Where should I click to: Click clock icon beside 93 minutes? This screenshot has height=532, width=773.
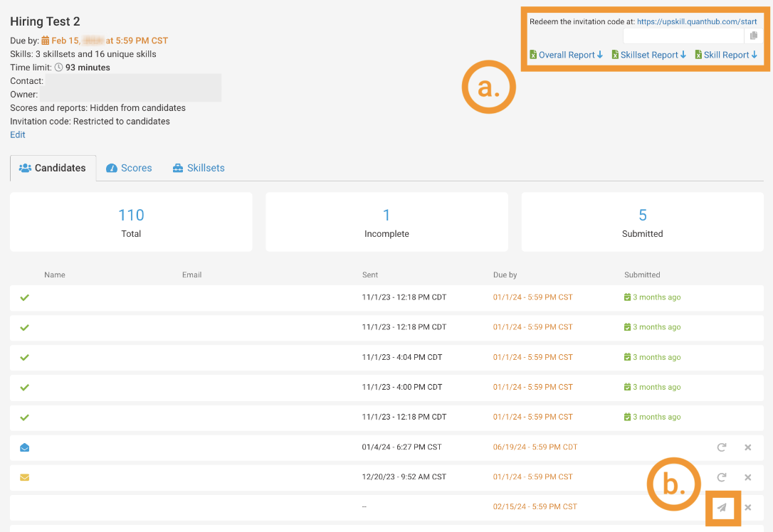click(x=58, y=68)
